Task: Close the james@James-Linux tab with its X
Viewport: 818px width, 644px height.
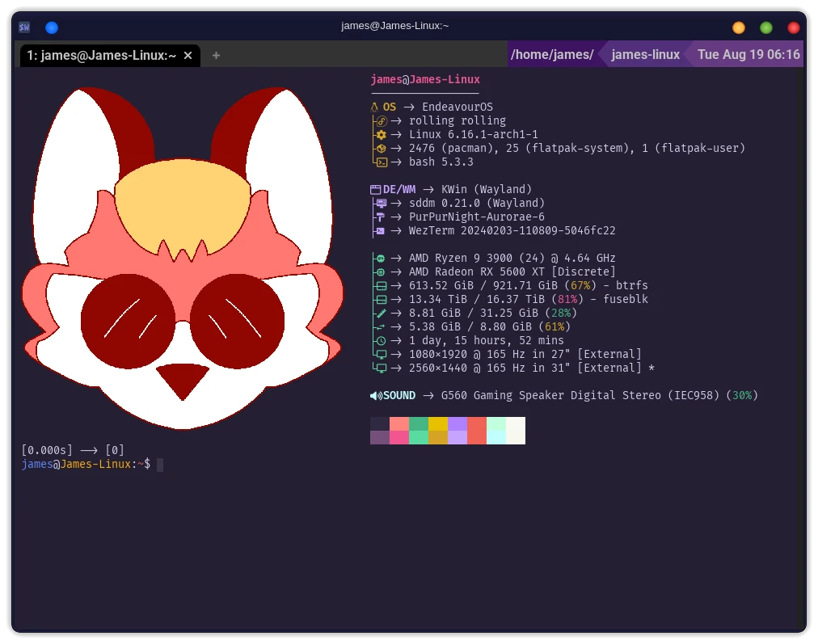Action: coord(188,56)
